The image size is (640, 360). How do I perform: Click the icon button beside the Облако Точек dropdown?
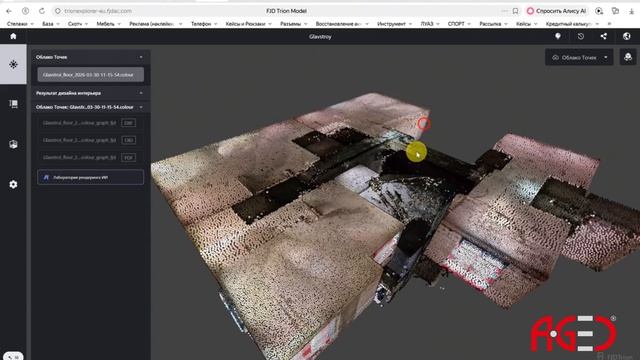tap(628, 57)
